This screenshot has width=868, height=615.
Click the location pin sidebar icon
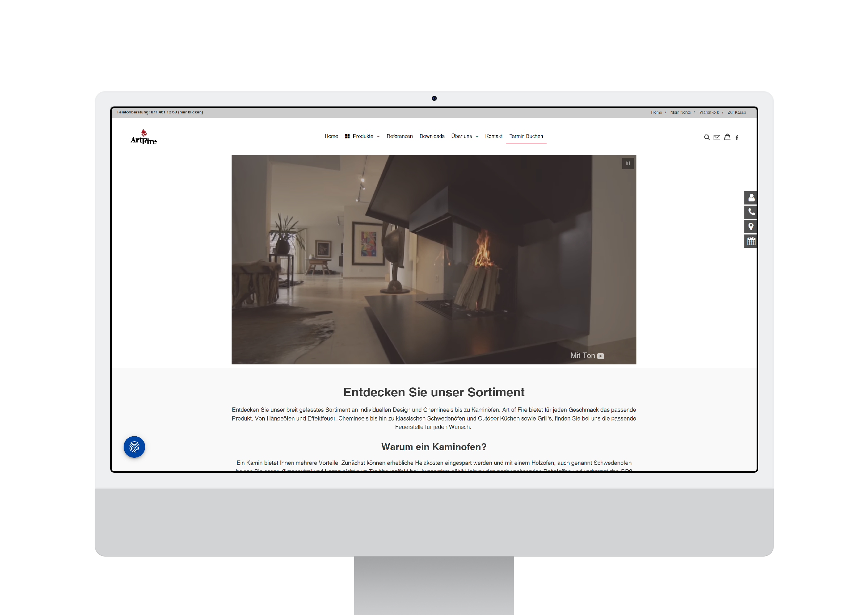click(751, 226)
